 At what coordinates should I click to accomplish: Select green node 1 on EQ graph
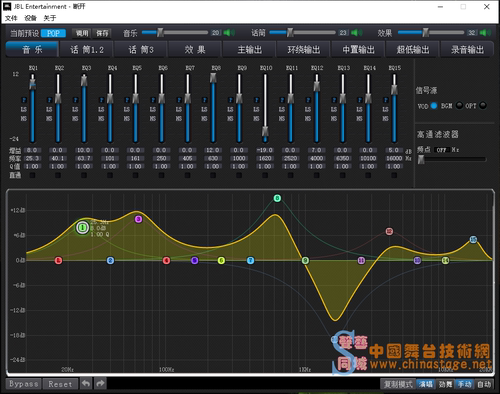pos(82,228)
